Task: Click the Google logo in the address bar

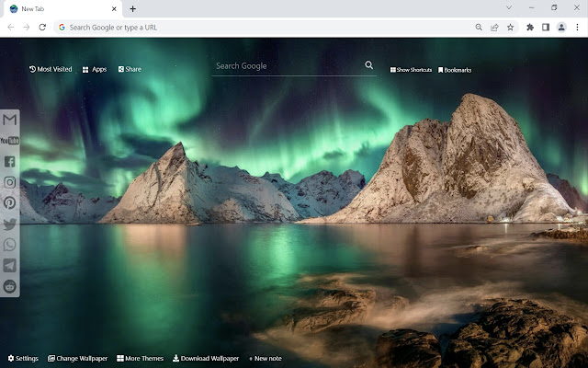Action: point(62,27)
